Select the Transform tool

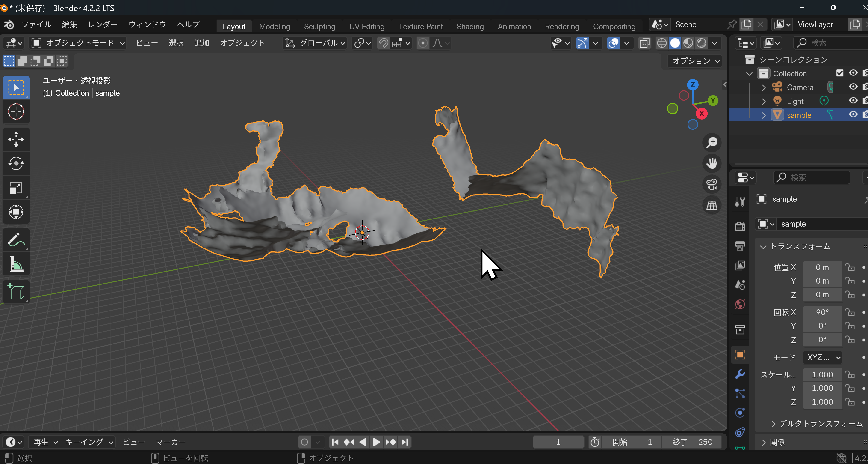pyautogui.click(x=16, y=212)
